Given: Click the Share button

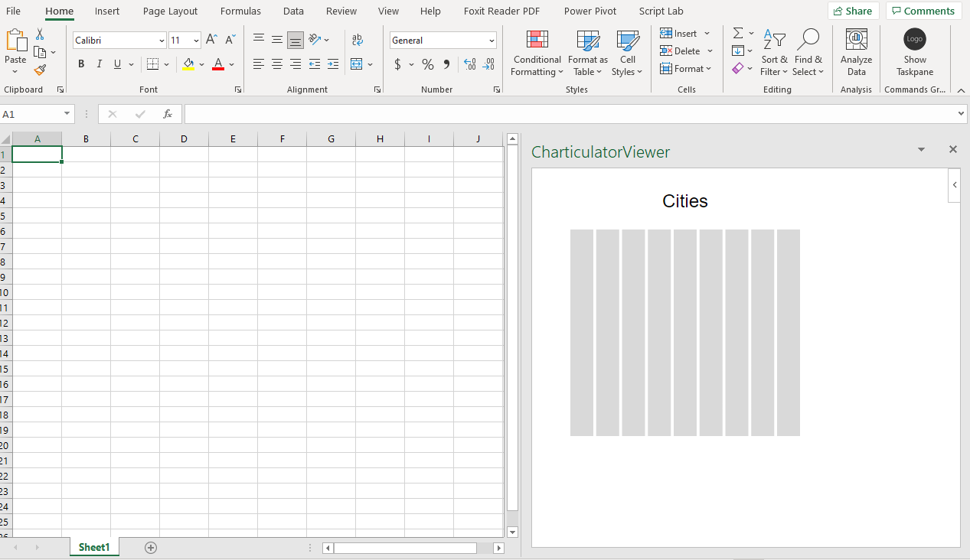Looking at the screenshot, I should [853, 11].
